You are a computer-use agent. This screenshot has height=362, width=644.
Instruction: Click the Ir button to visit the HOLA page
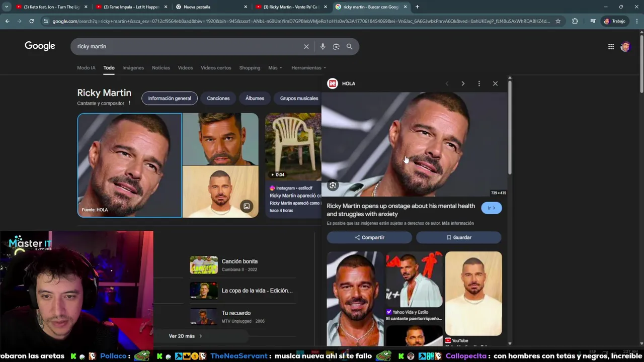coord(491,208)
